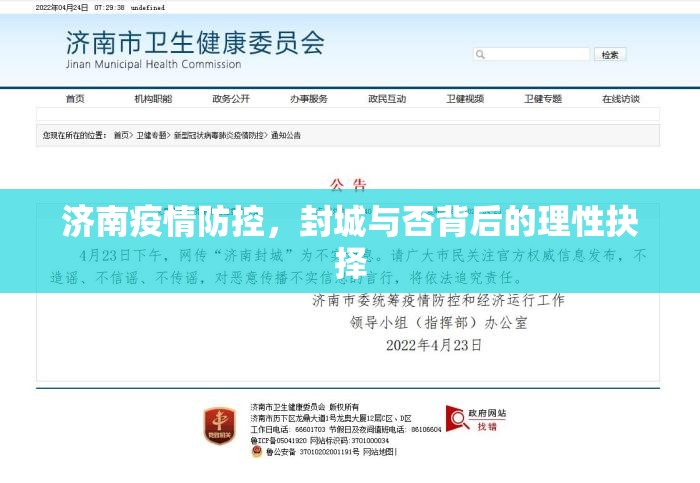Click the 新型冠状病毒肺炎疫情防控 breadcrumb link
The height and width of the screenshot is (483, 700).
[218, 135]
